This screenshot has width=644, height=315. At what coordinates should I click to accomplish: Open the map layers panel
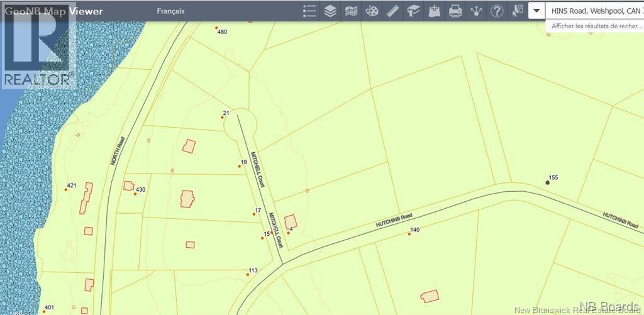[330, 11]
